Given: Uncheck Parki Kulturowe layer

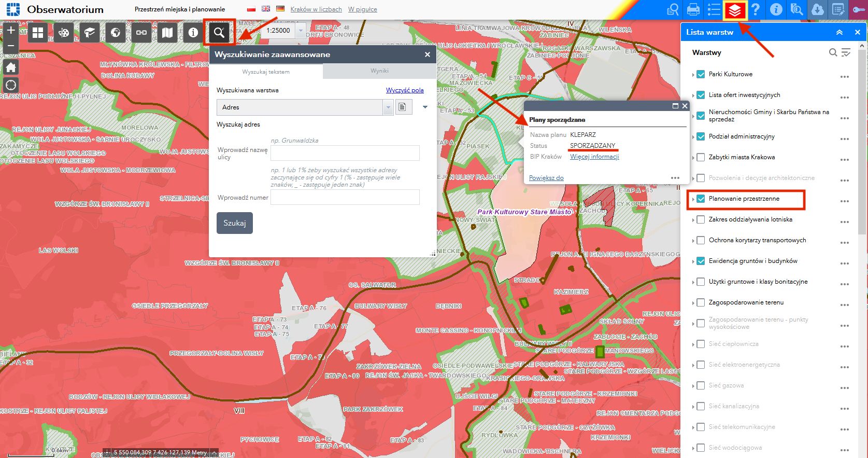Looking at the screenshot, I should [701, 74].
